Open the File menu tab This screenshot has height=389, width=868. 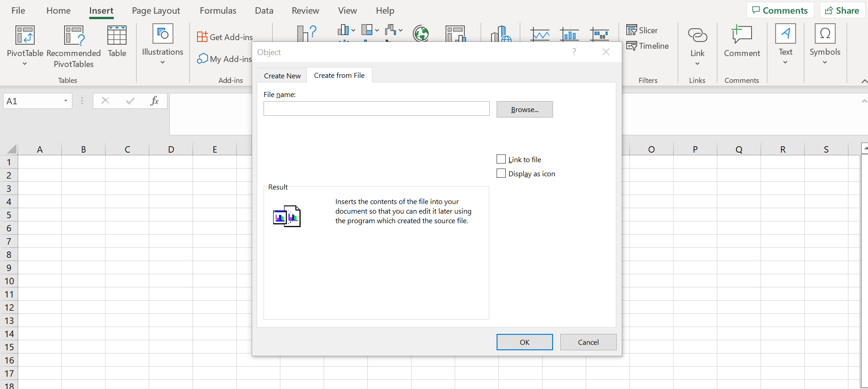point(18,10)
